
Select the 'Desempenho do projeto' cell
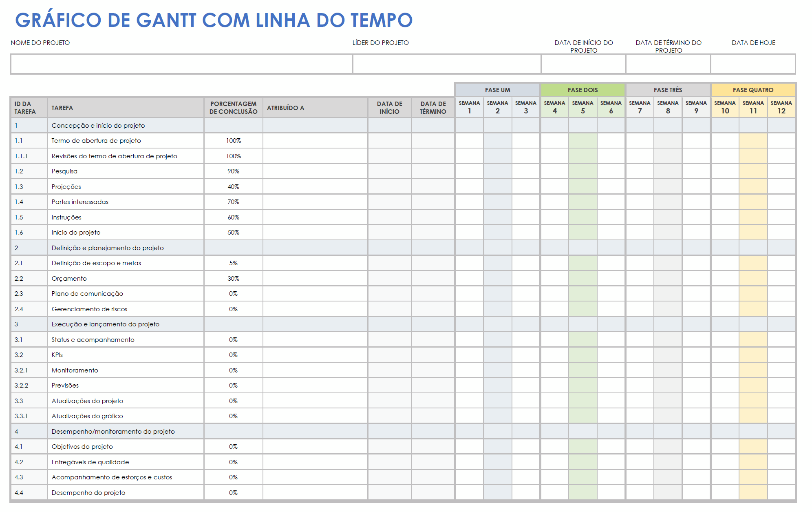pos(126,492)
